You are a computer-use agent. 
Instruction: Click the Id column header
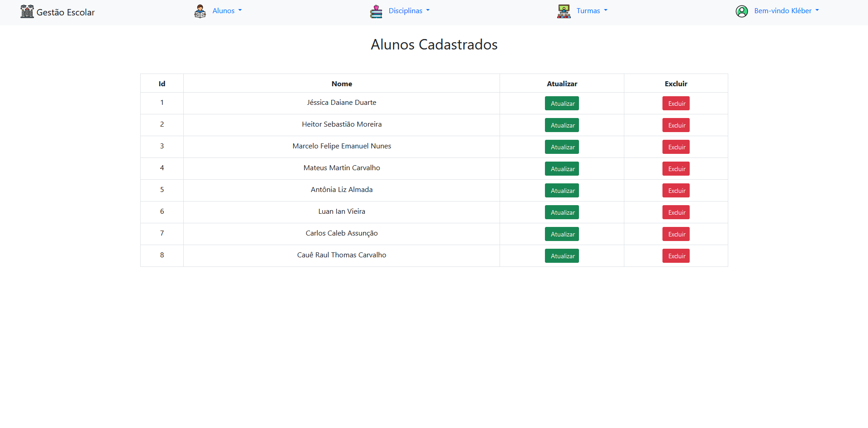point(162,84)
